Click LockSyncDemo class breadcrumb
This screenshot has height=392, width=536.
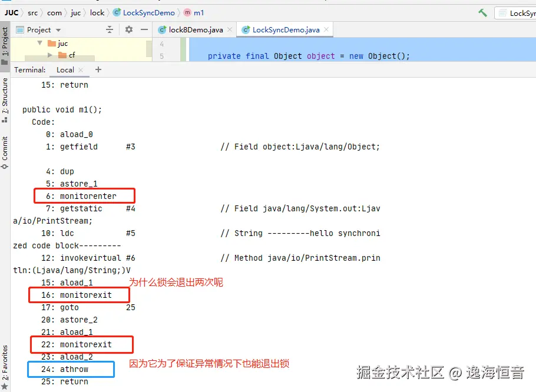point(144,12)
